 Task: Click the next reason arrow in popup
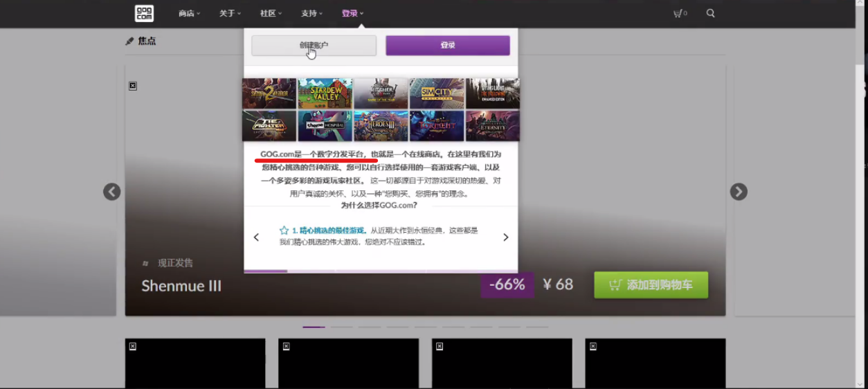505,237
